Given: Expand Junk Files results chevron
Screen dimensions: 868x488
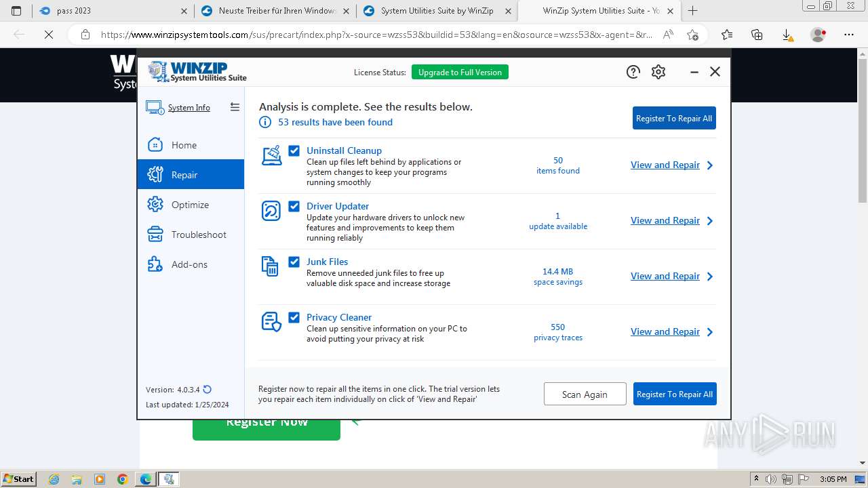Looking at the screenshot, I should point(710,277).
